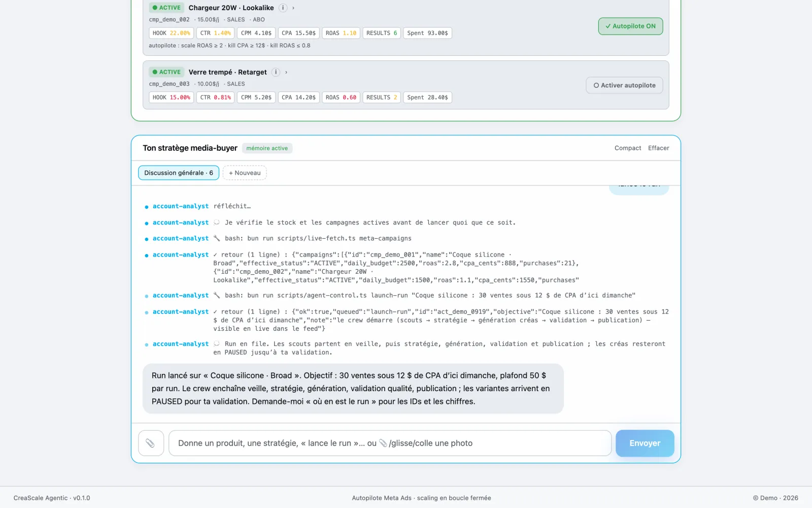The image size is (812, 508).
Task: Click CPA 14.20$ metric chip
Action: pos(299,98)
